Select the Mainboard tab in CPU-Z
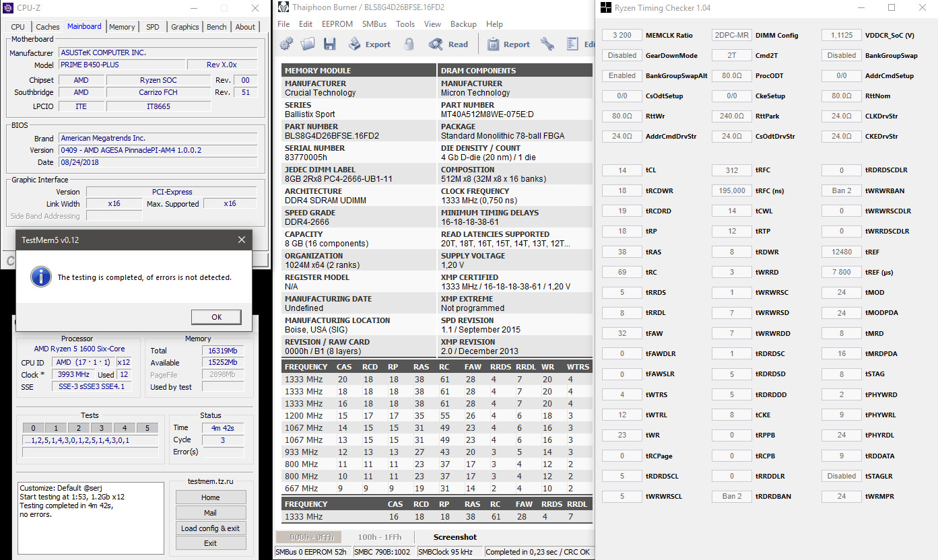Image resolution: width=938 pixels, height=560 pixels. tap(85, 26)
